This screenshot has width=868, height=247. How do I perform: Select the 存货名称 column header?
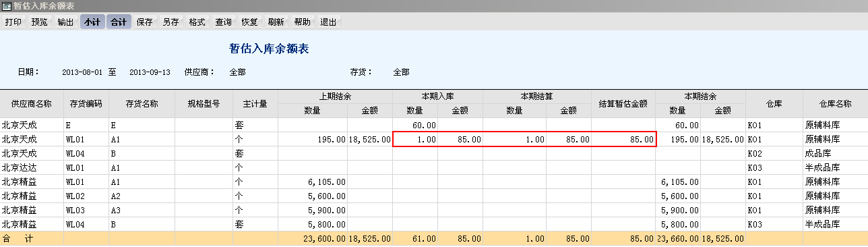142,104
